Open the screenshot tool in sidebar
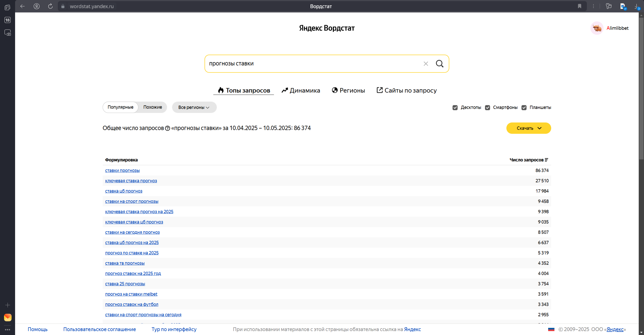Viewport: 644px width, 335px height. [8, 33]
